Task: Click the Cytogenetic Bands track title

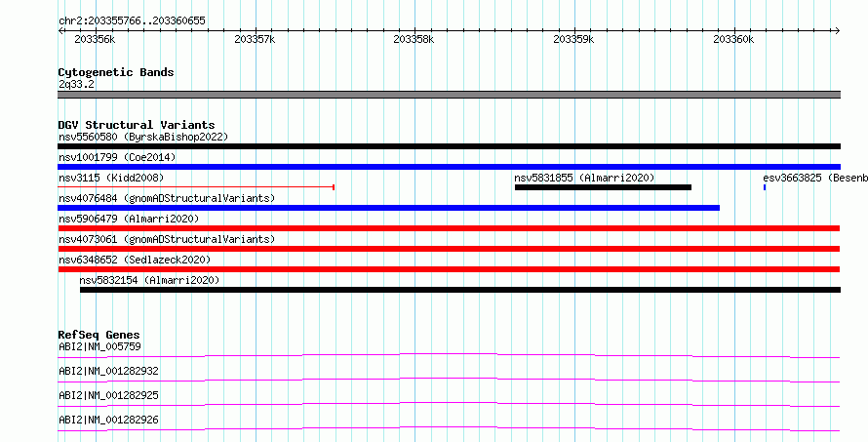Action: pyautogui.click(x=116, y=72)
